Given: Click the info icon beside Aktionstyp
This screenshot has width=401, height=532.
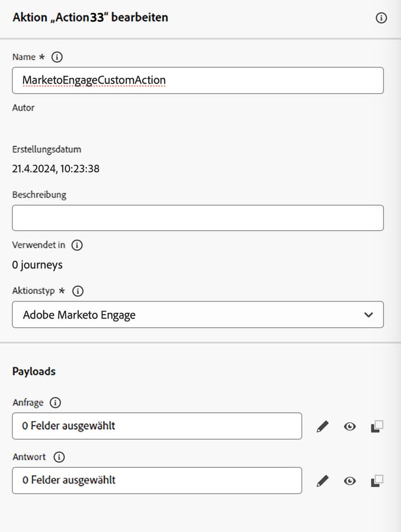Looking at the screenshot, I should [x=78, y=291].
